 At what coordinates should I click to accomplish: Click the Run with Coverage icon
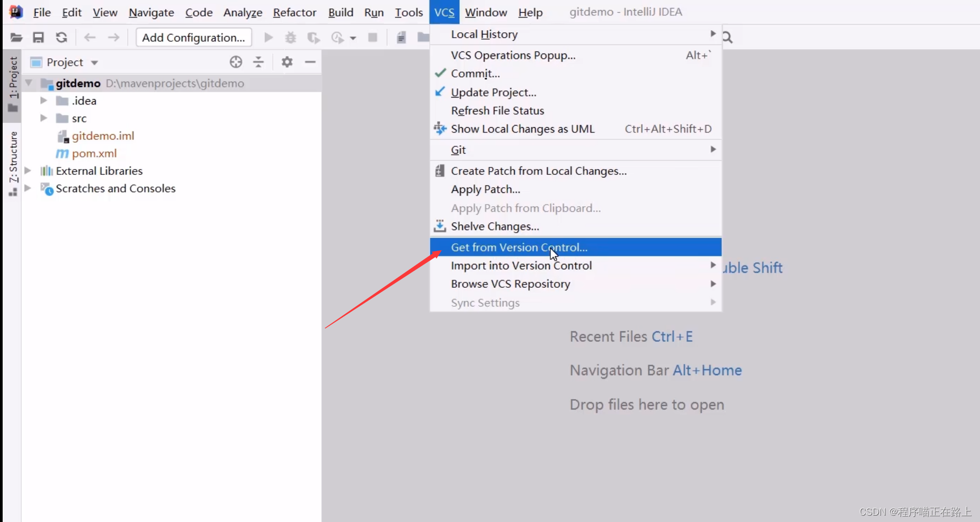(314, 38)
